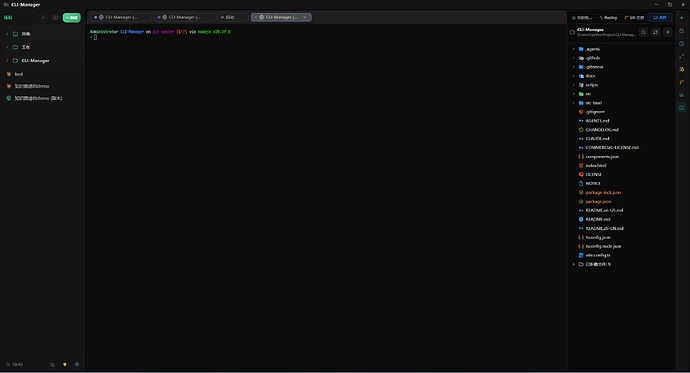
Task: Click the yellow dot icon in sidebar footer
Action: [65, 364]
